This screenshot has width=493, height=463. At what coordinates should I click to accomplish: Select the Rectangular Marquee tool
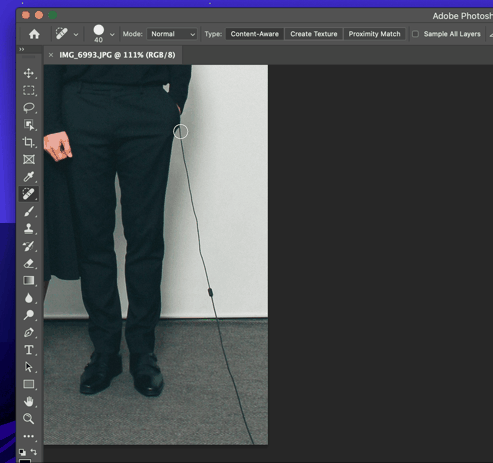tap(29, 90)
